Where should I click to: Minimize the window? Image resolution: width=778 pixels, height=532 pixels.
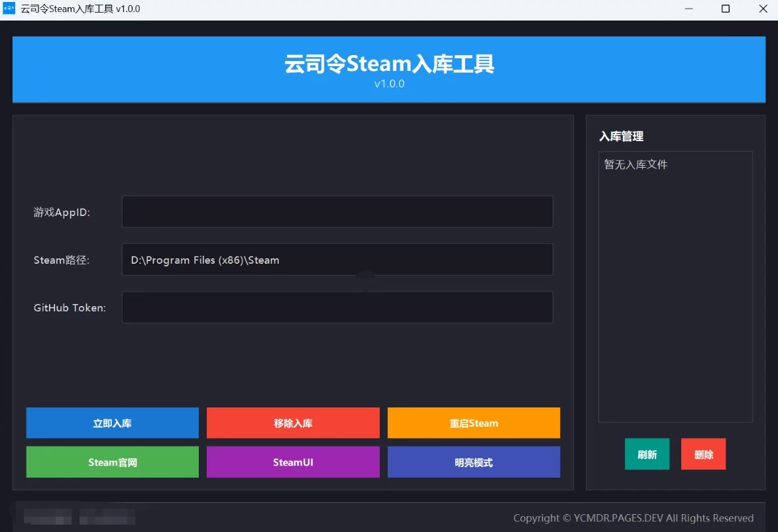tap(689, 9)
